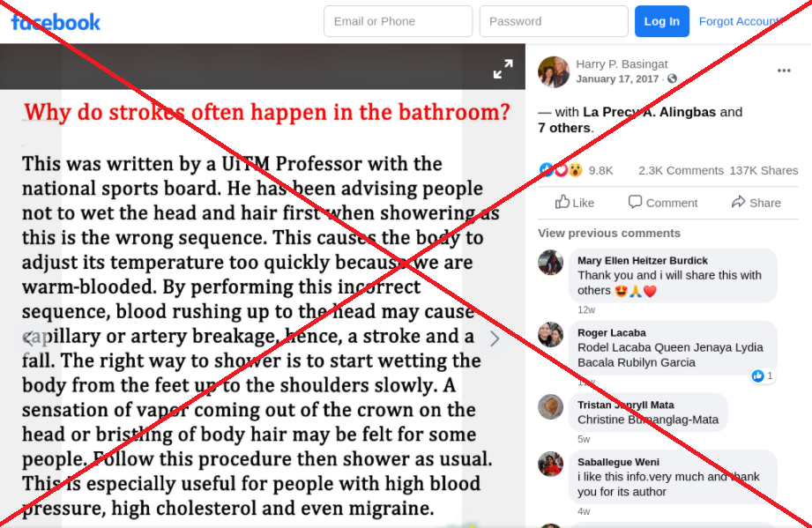Click the Facebook logo
812x528 pixels.
pyautogui.click(x=56, y=22)
